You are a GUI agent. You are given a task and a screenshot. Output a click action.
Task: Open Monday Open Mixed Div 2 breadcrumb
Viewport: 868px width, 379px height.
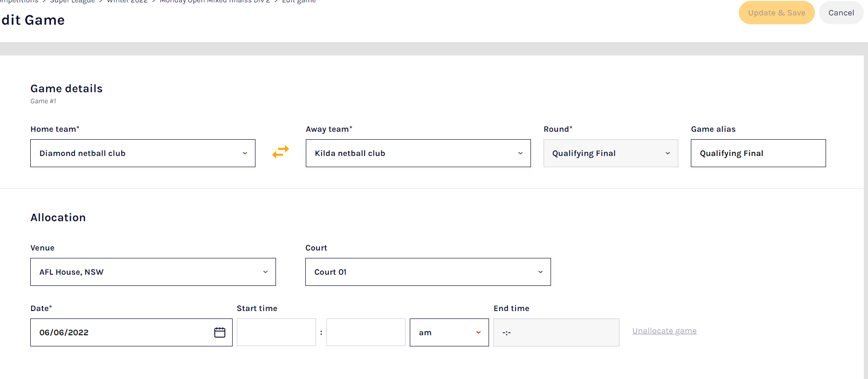tap(214, 2)
